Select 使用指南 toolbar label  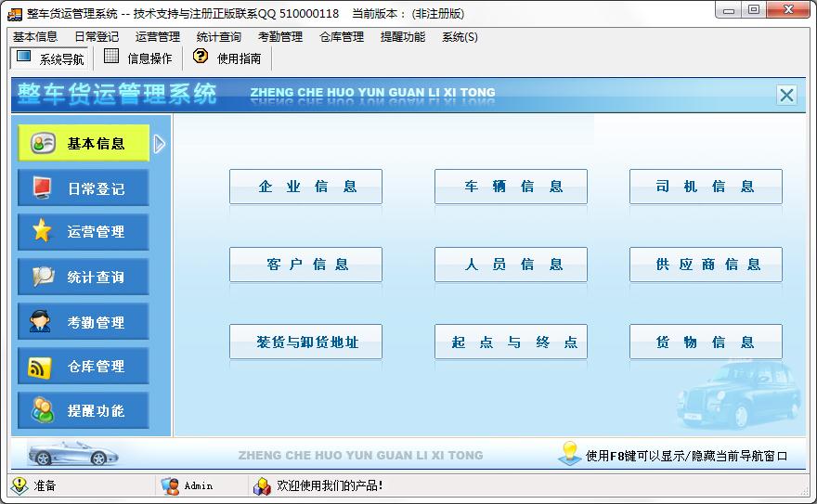tap(240, 58)
